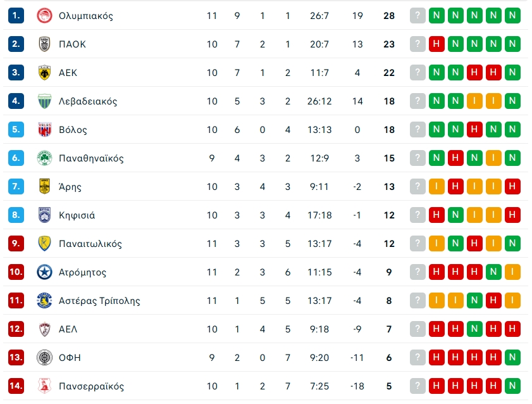Open the Κηφισιά team page
The image size is (532, 404).
(77, 215)
